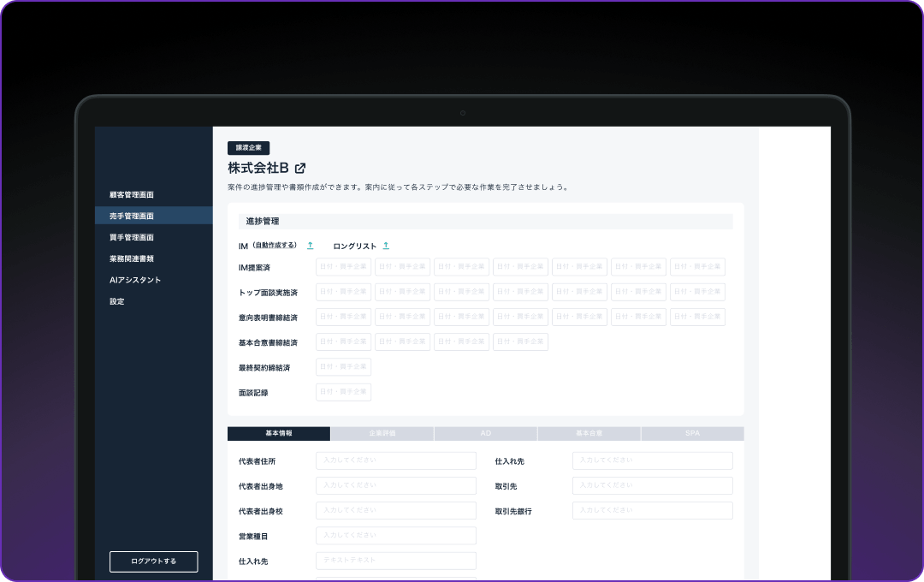Click the upload arrow next to IM（自動作成する）
Screen dimensions: 924x582
pyautogui.click(x=310, y=246)
